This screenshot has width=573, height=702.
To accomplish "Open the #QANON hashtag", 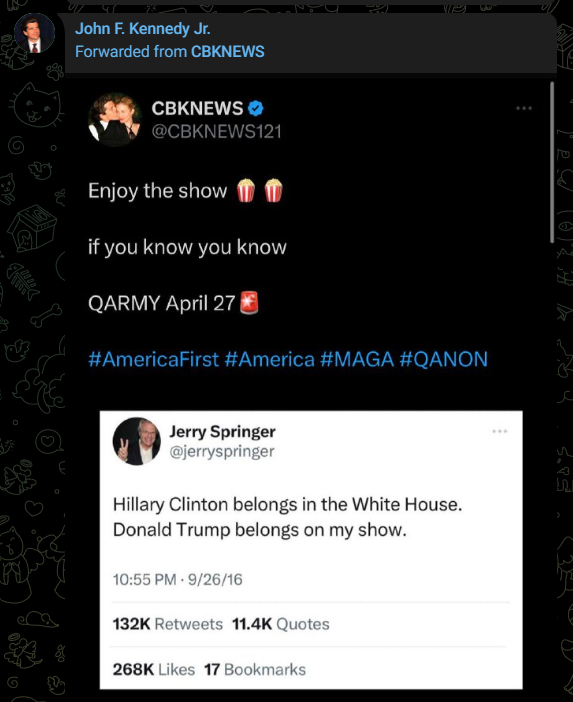I will [443, 360].
